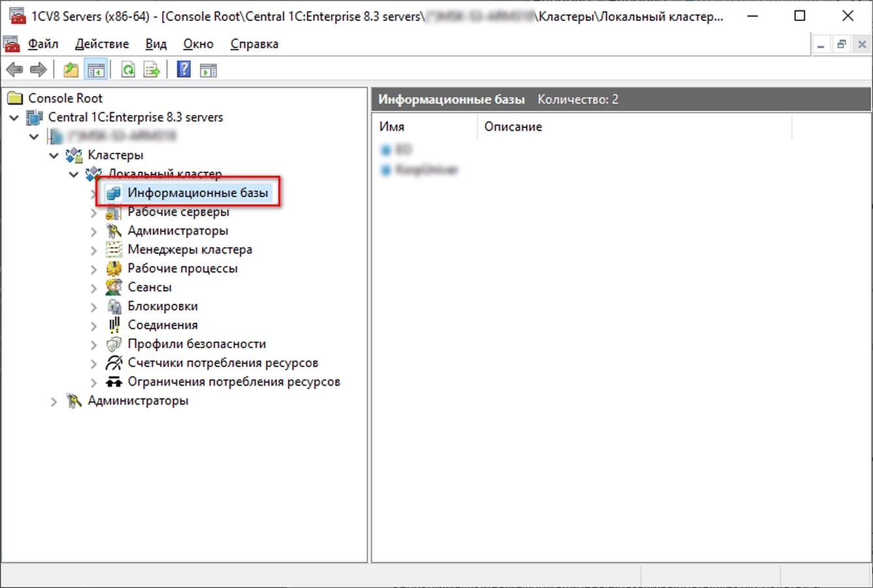Toggle the Show/Hide Console Tree toolbar icon
The height and width of the screenshot is (588, 873).
tap(96, 69)
